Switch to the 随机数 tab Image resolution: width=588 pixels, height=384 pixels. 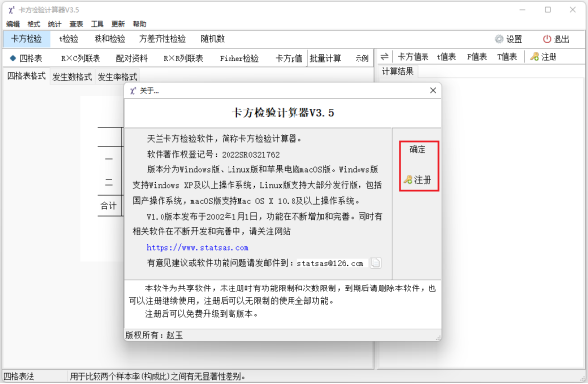(x=212, y=39)
